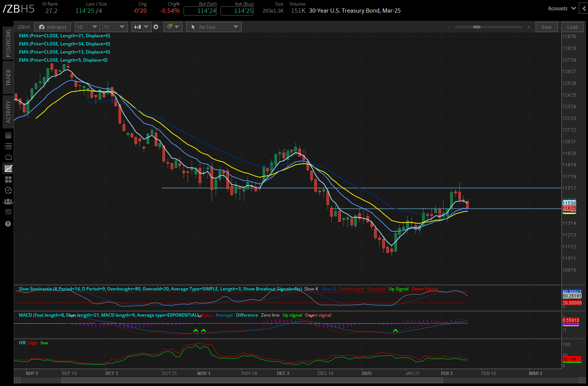588x386 pixels.
Task: Click the 0.55910 MACD value marker
Action: (571, 320)
